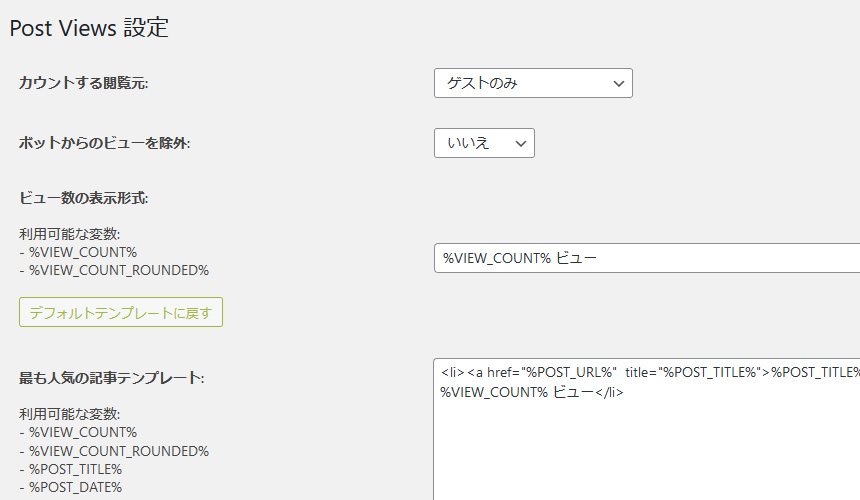The width and height of the screenshot is (860, 500).
Task: Click the ビュー数の表示形式 label
Action: [83, 198]
